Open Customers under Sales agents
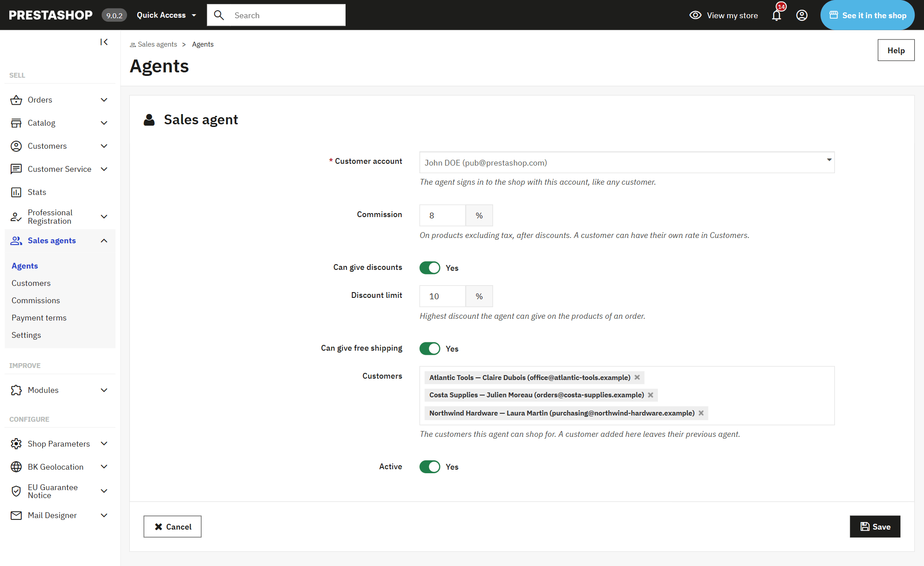Viewport: 924px width, 566px height. pyautogui.click(x=31, y=283)
